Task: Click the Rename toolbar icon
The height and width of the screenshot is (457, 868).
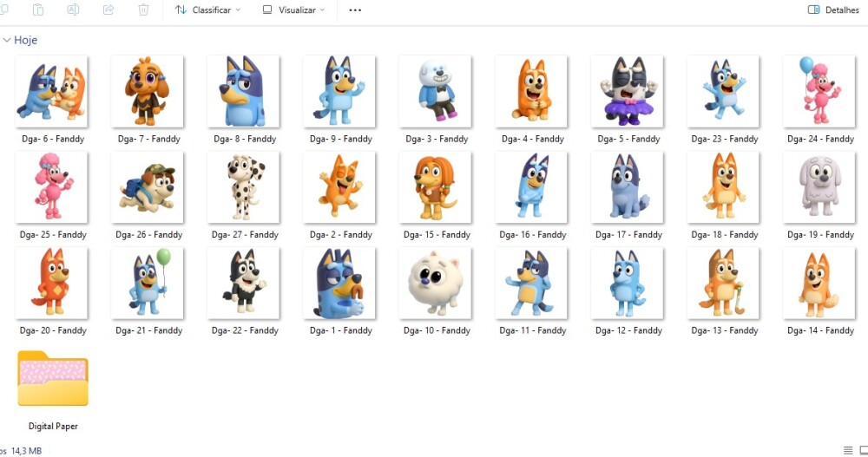Action: click(x=73, y=10)
